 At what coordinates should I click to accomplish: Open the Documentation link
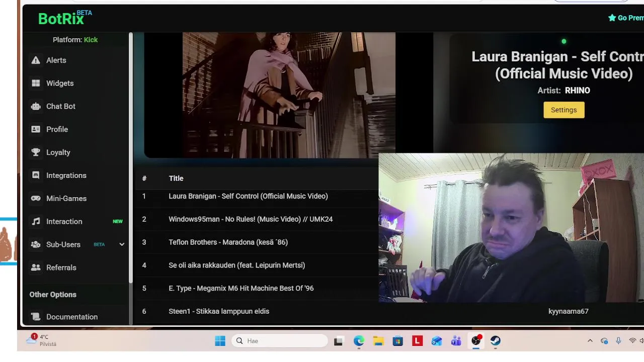click(x=72, y=317)
